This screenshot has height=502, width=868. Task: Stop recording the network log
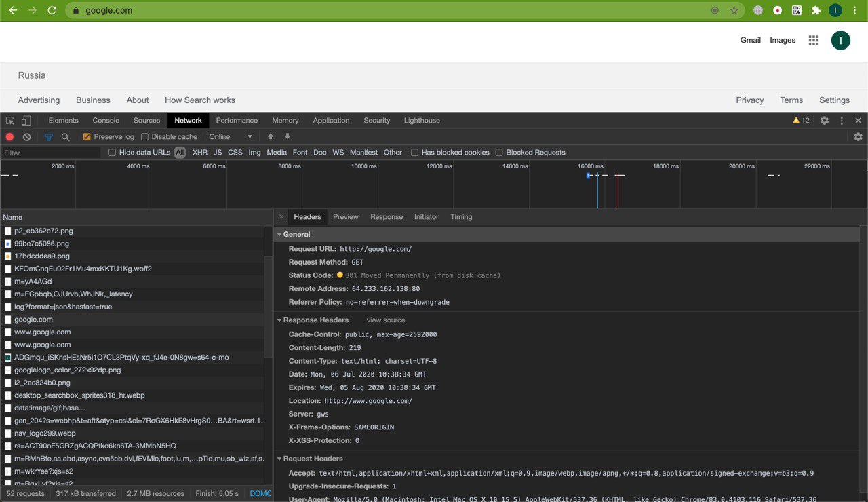point(9,137)
